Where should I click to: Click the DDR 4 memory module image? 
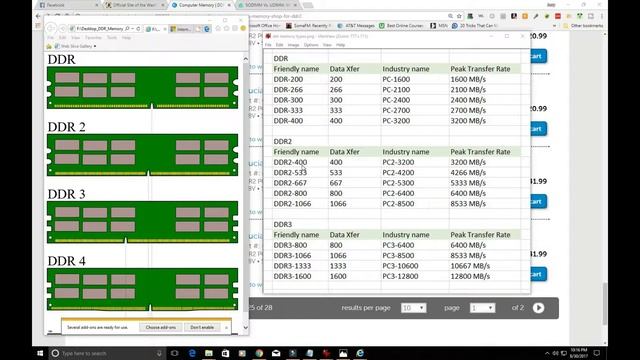point(142,289)
